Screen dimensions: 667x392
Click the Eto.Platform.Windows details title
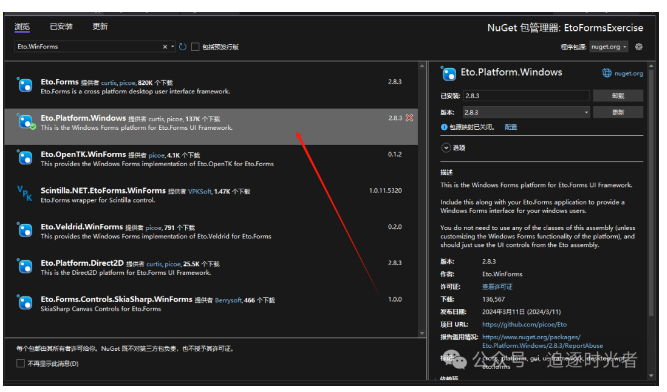[x=511, y=72]
